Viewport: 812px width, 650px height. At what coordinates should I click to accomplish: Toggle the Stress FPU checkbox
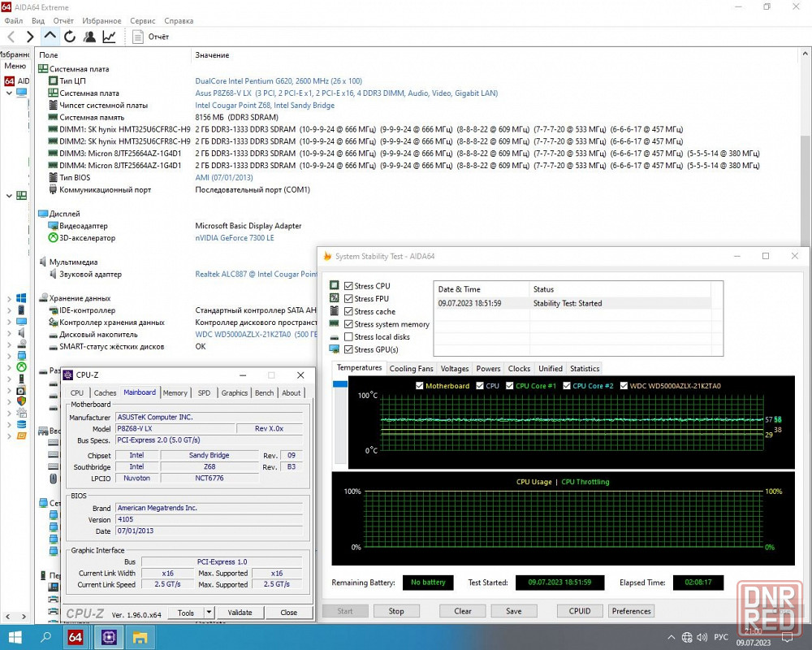click(x=348, y=298)
